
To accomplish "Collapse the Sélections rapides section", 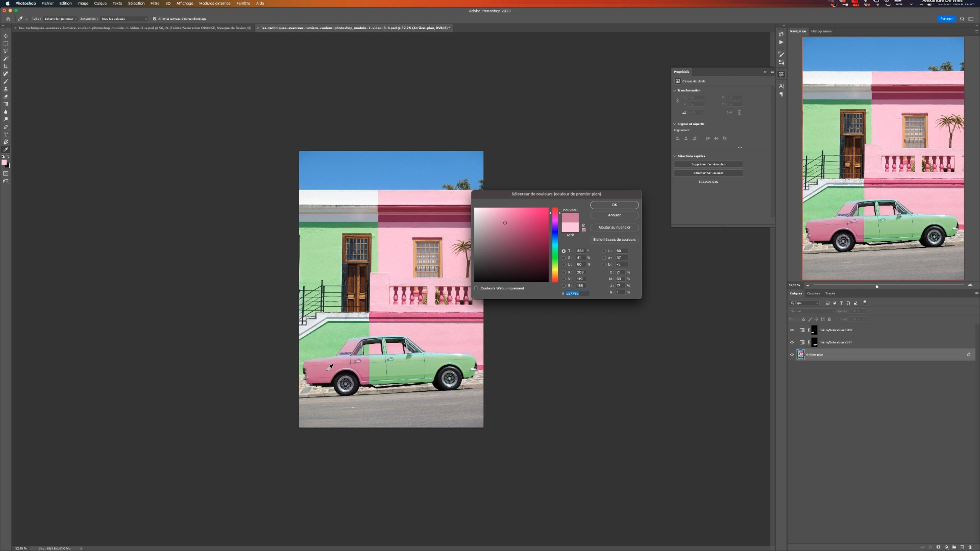I will point(675,156).
